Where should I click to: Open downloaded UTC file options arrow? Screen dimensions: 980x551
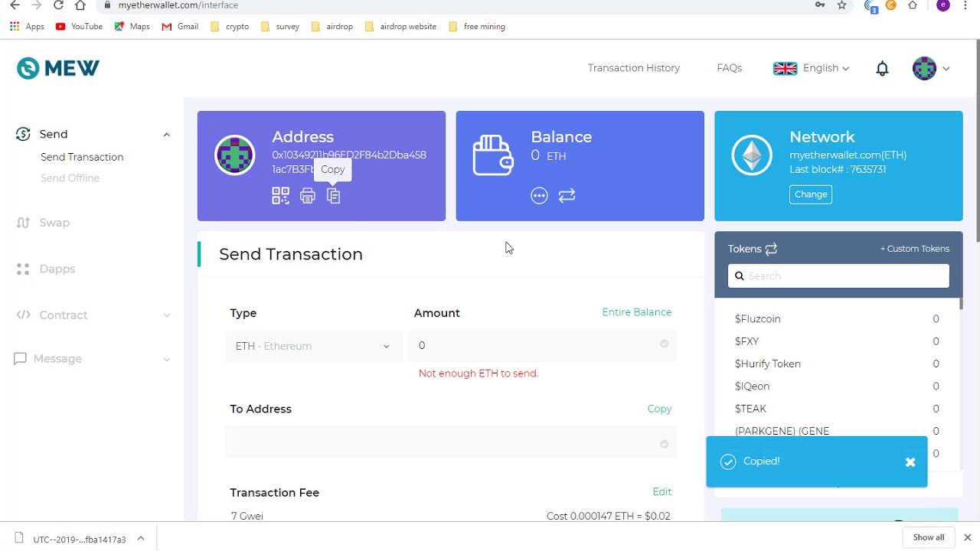pyautogui.click(x=141, y=539)
